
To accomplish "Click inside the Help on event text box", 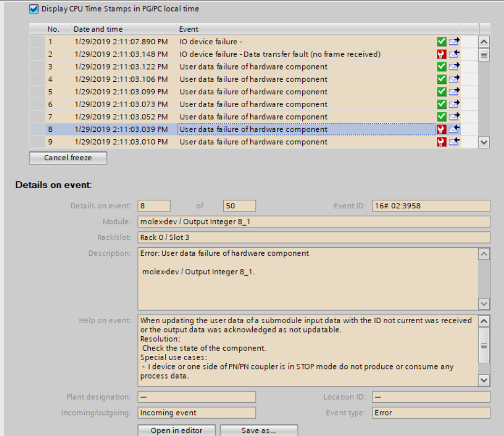I will pos(308,351).
